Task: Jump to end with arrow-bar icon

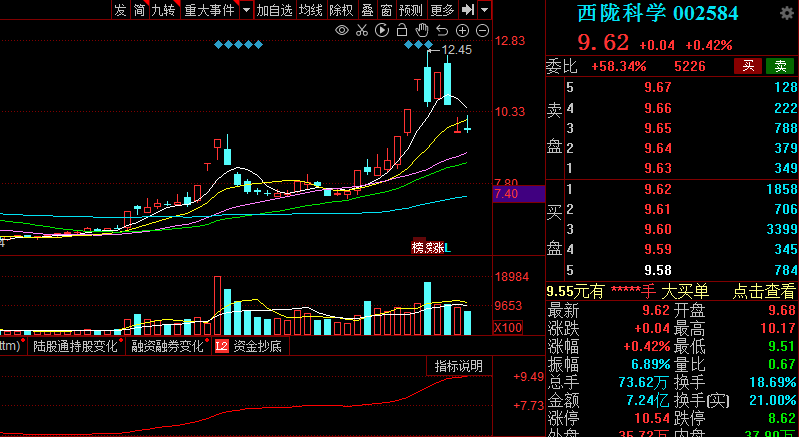Action: pyautogui.click(x=468, y=9)
